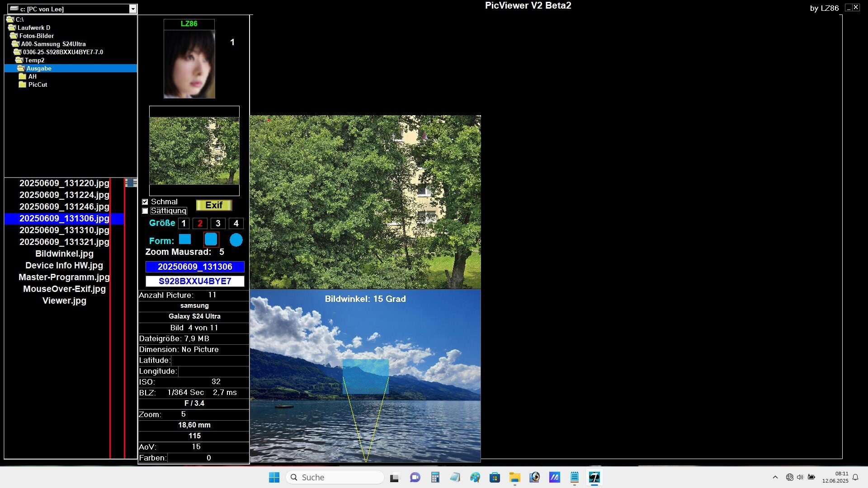Select Bildwinkel.jpg in the file list
This screenshot has width=868, height=488.
64,253
